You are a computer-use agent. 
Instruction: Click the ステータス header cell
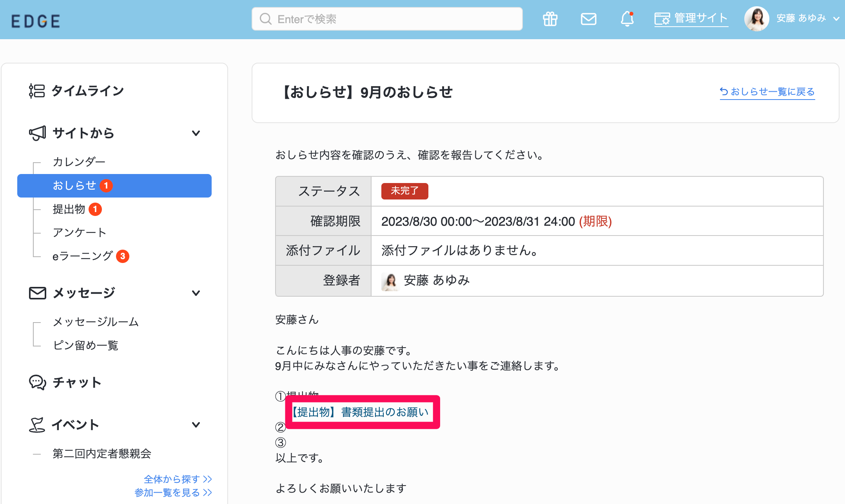(323, 191)
